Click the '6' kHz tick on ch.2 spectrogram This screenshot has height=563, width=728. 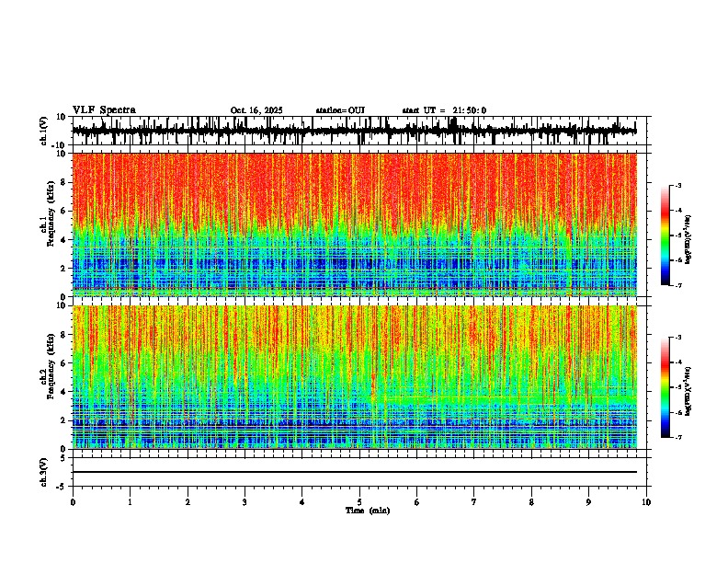tap(64, 363)
